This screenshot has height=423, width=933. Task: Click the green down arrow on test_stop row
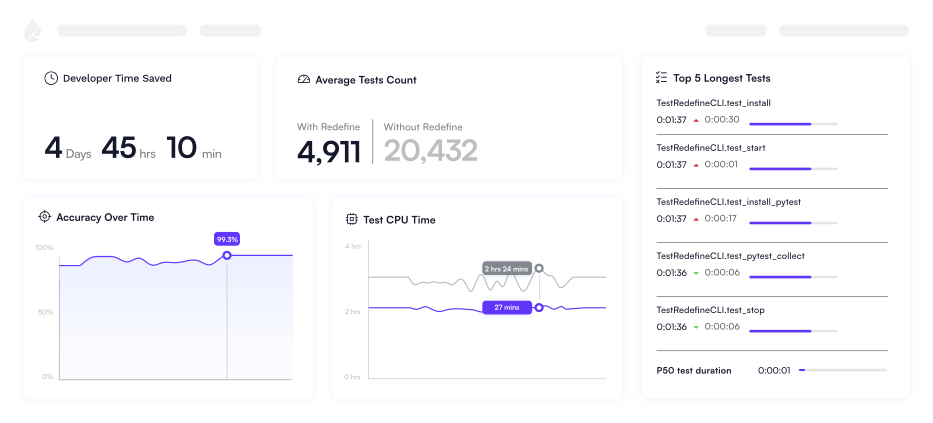tap(696, 327)
